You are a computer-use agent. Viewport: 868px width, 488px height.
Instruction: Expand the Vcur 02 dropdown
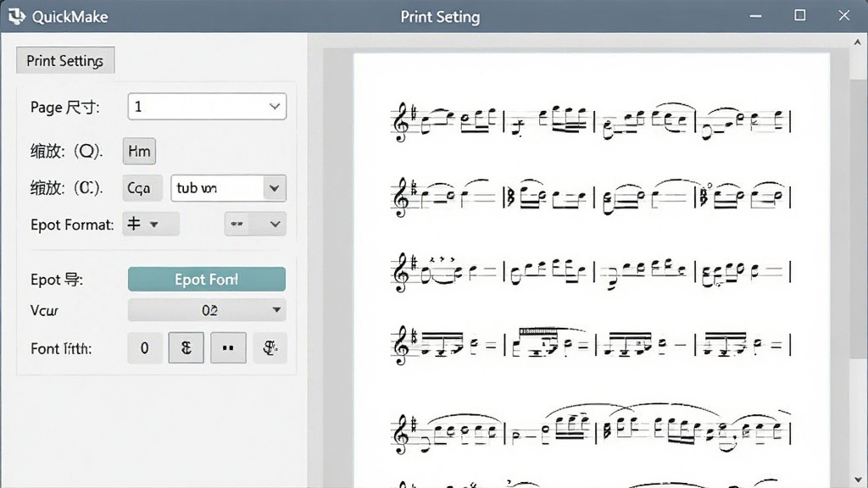(207, 310)
